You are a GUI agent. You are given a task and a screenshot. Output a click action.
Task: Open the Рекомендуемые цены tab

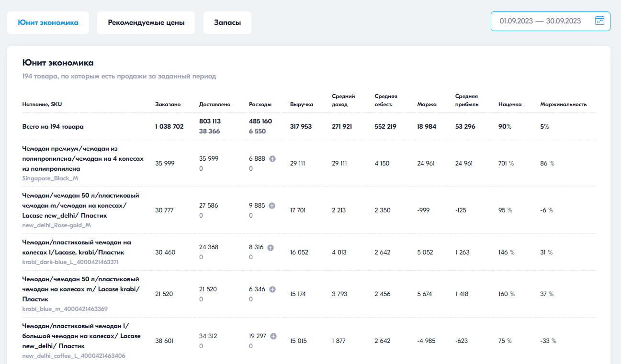pyautogui.click(x=146, y=22)
